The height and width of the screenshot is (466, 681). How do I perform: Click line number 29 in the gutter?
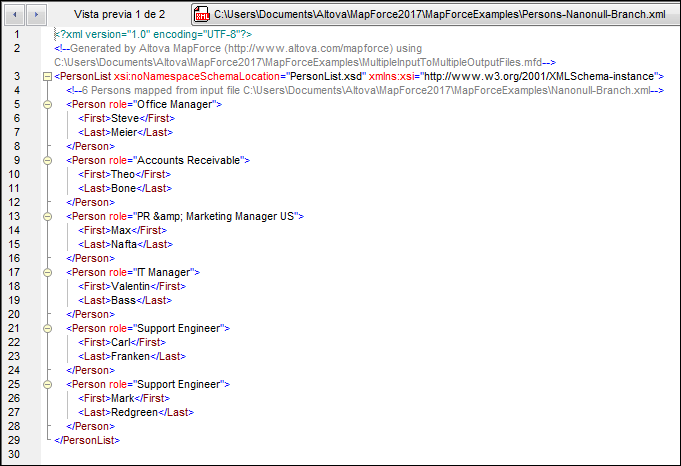(15, 440)
